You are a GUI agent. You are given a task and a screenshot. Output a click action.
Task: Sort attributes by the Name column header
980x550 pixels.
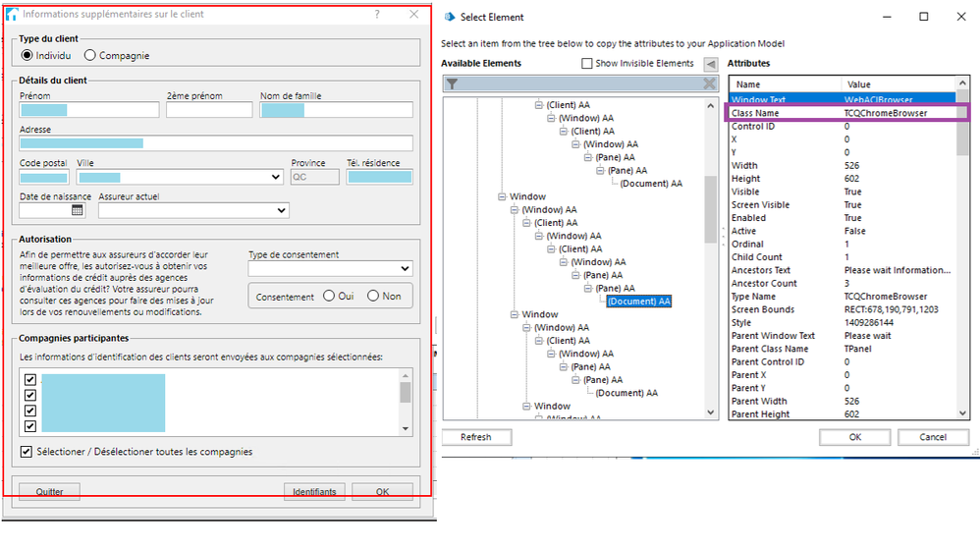pos(784,84)
